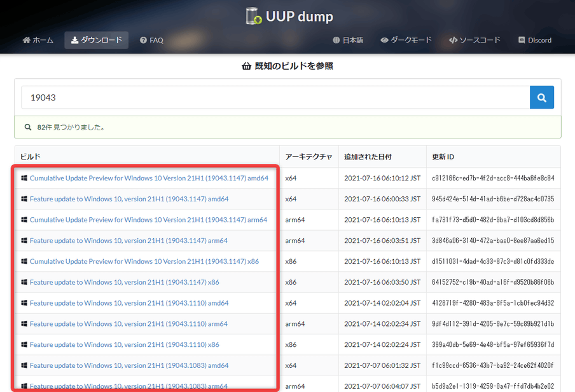
Task: Select update ID 399a40db-5e69-4e48-bf5a-97ef65936f7d
Action: 493,345
